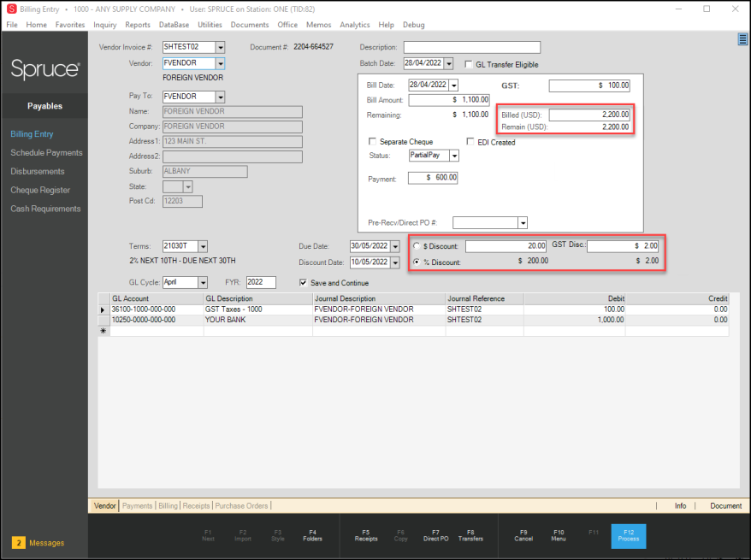Click the F4 Folders button
The image size is (751, 560).
click(x=312, y=535)
